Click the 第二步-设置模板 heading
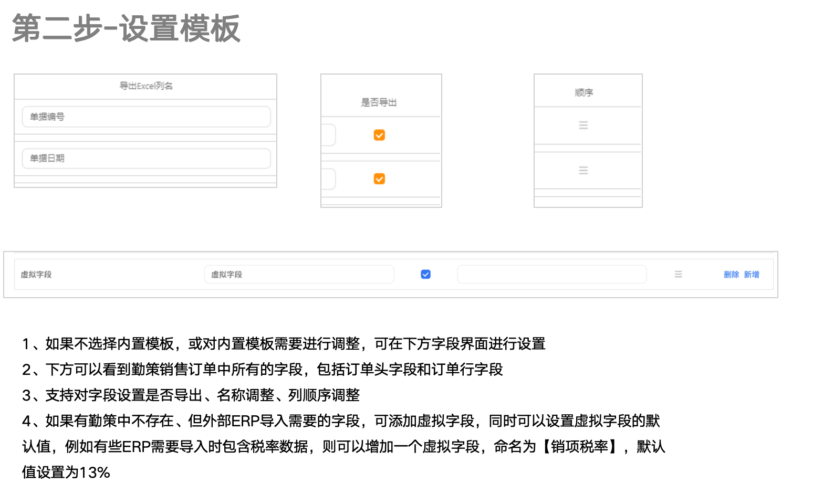The width and height of the screenshot is (813, 504). pyautogui.click(x=126, y=28)
